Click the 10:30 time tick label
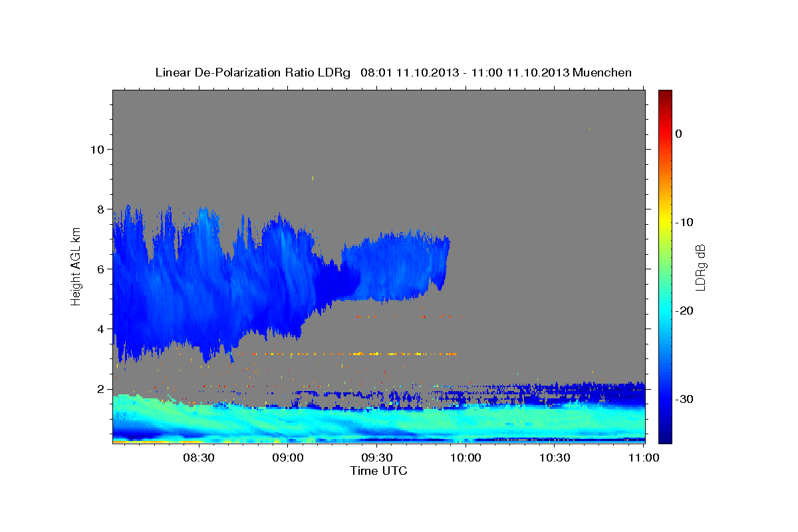This screenshot has height=532, width=798. pyautogui.click(x=554, y=458)
